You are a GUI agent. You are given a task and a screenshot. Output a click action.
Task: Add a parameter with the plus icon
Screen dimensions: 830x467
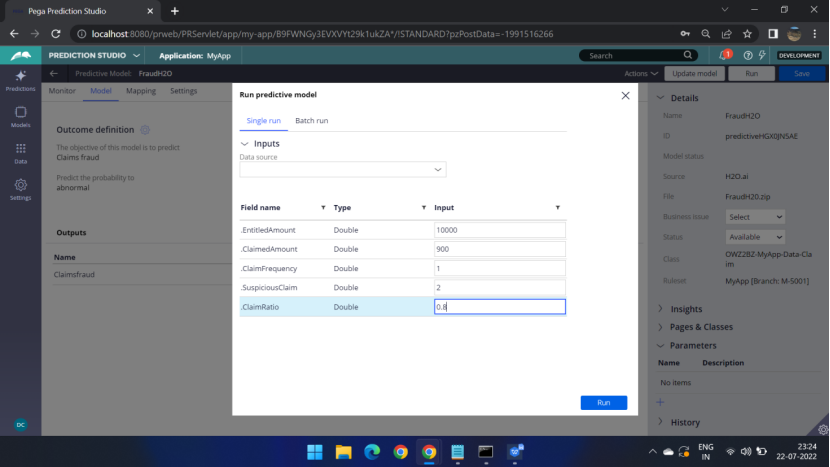pos(660,402)
